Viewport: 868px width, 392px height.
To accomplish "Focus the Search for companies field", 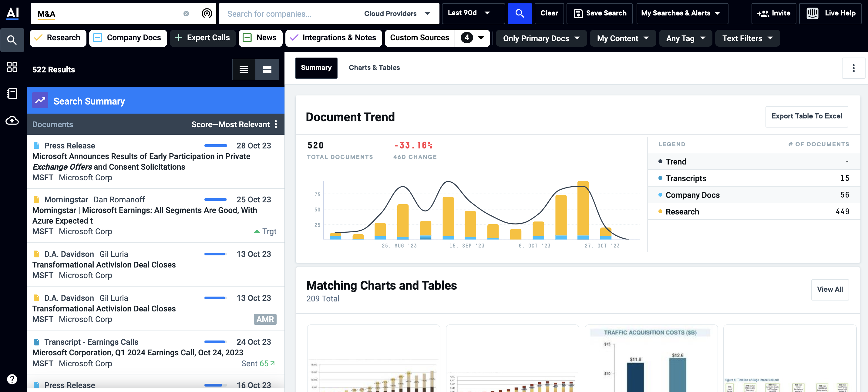I will [x=290, y=13].
